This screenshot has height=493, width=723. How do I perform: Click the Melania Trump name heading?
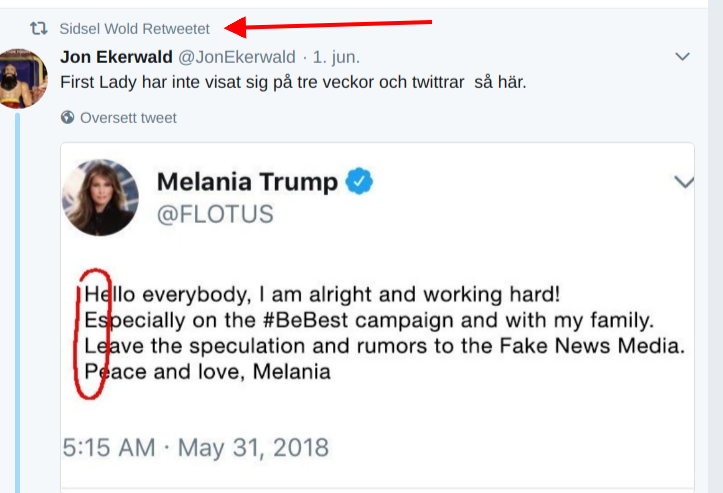point(246,181)
